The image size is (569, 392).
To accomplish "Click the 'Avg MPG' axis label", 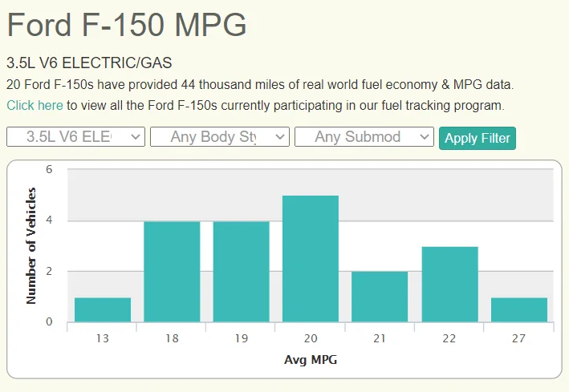I will tap(311, 360).
